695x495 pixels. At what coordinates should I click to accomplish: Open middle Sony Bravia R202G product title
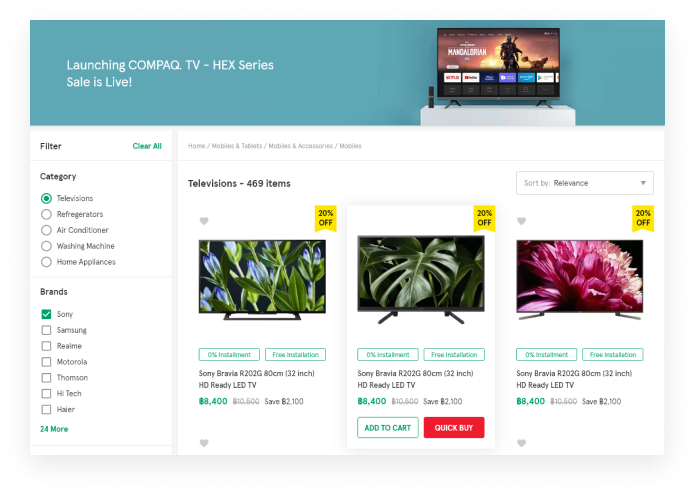point(415,379)
